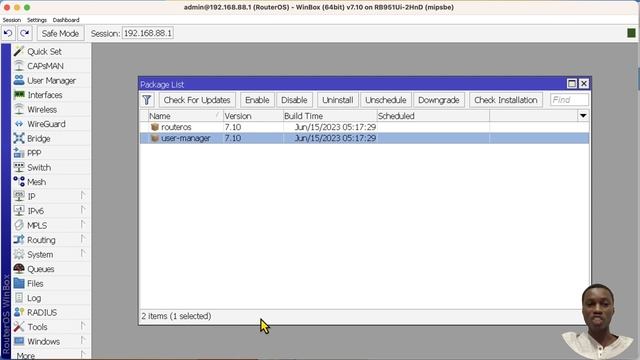
Task: Open Log document icon
Action: 19,298
